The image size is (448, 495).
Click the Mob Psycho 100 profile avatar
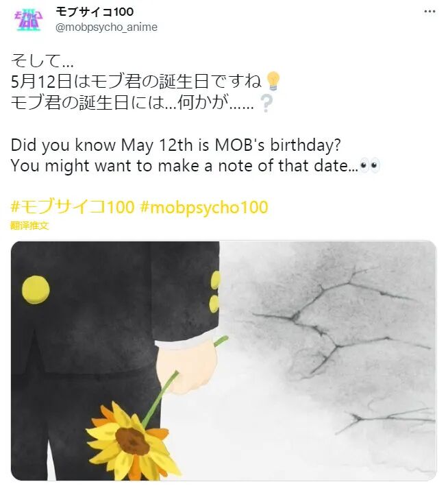coord(29,20)
